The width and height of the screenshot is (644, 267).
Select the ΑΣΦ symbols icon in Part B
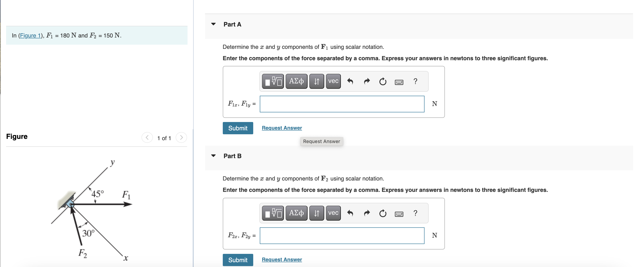(x=297, y=213)
